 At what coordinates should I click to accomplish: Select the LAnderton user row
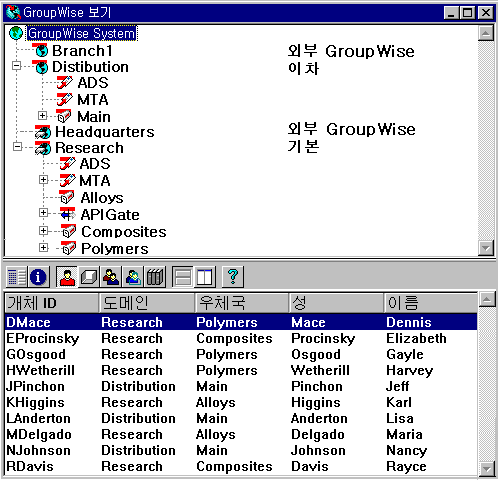point(241,418)
